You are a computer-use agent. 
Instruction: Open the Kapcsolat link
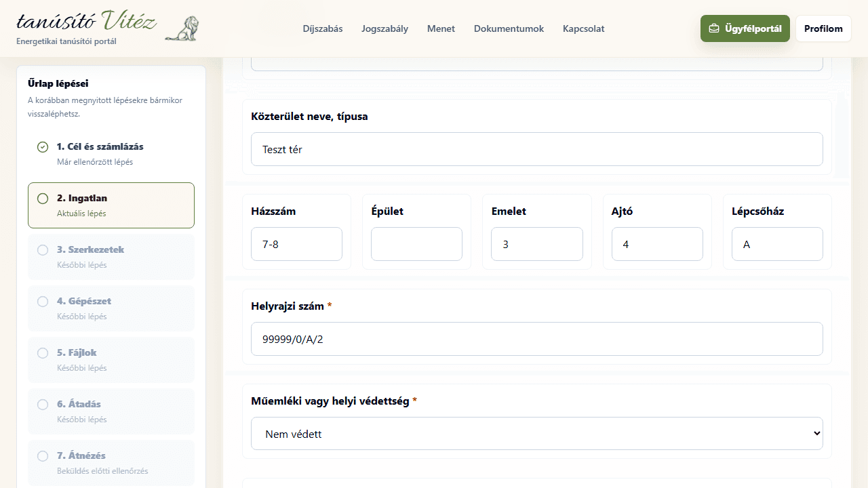pyautogui.click(x=583, y=28)
